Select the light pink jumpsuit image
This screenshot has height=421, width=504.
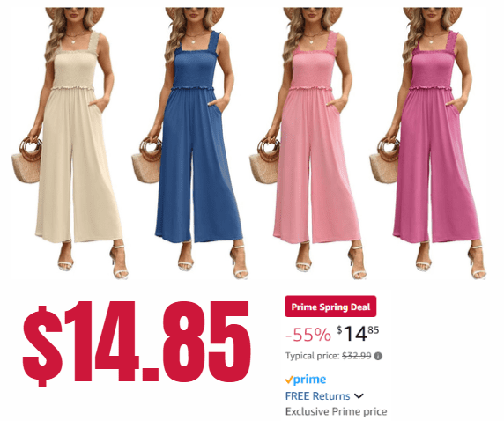pyautogui.click(x=308, y=143)
